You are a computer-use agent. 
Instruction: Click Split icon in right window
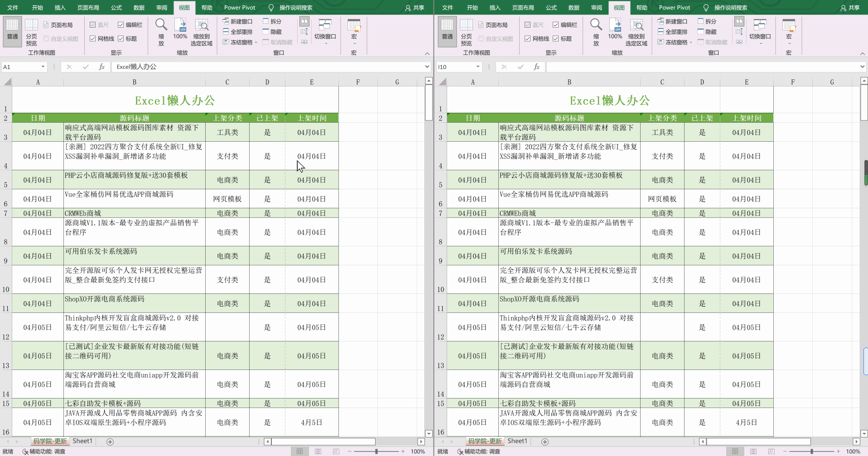tap(701, 21)
